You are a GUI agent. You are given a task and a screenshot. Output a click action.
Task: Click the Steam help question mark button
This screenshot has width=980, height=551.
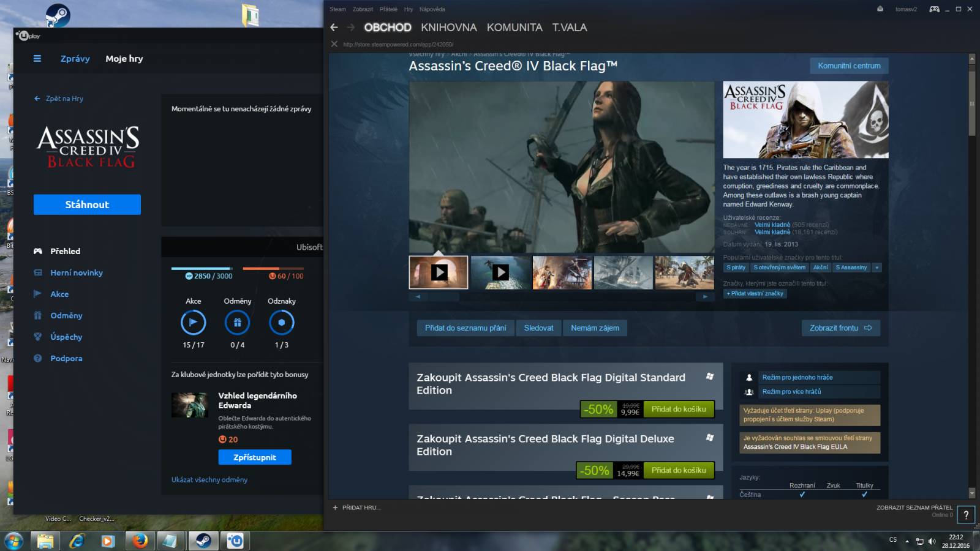967,515
